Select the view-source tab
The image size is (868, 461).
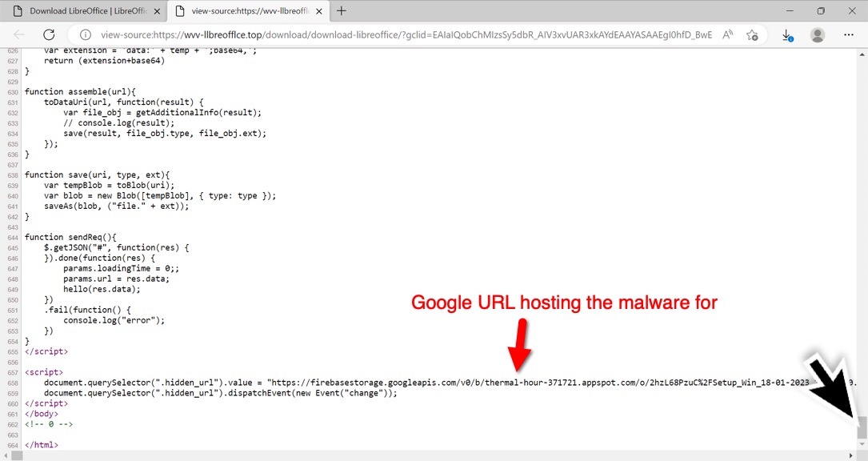248,11
